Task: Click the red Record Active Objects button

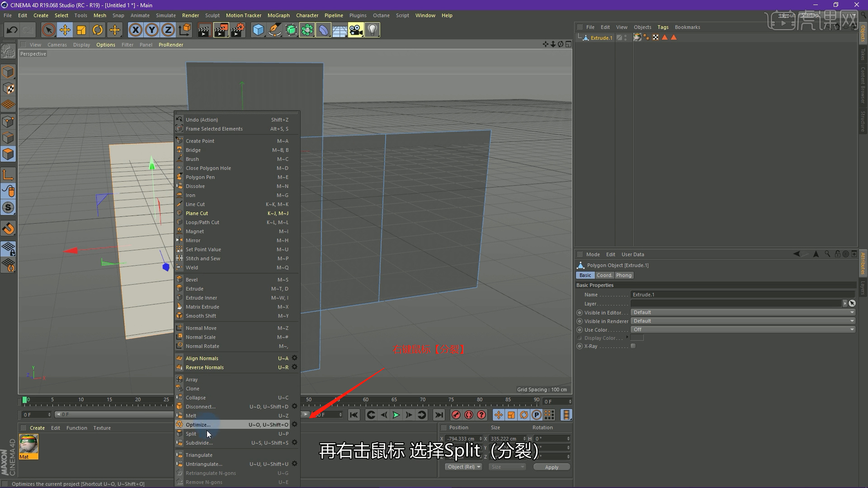Action: [456, 415]
